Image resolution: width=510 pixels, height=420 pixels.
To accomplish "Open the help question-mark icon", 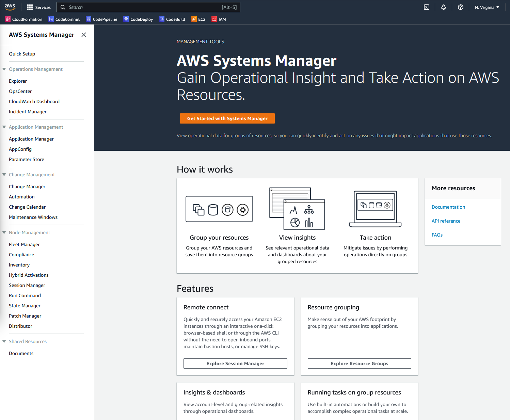I will coord(461,7).
